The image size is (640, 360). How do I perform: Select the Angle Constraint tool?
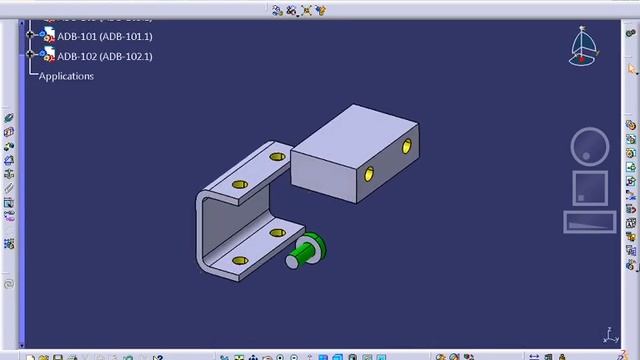click(x=9, y=160)
